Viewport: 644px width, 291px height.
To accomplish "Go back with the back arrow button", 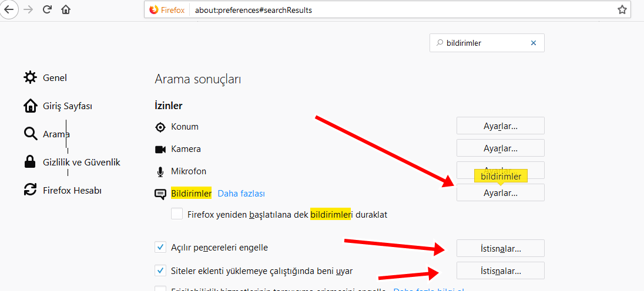I will click(8, 10).
